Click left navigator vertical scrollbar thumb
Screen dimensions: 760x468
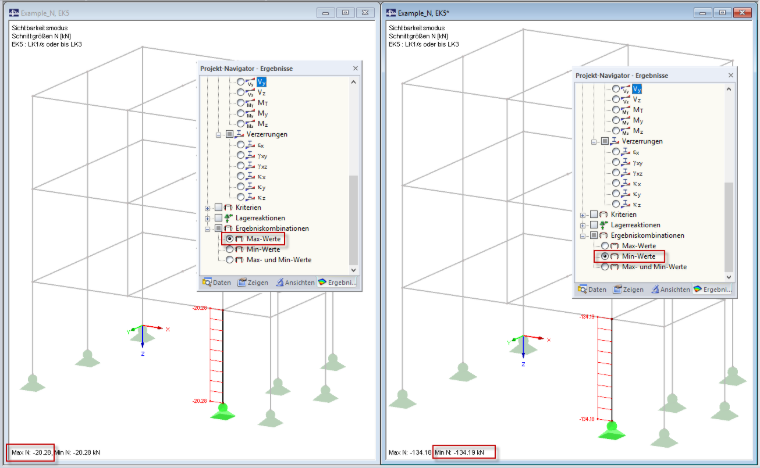point(353,220)
